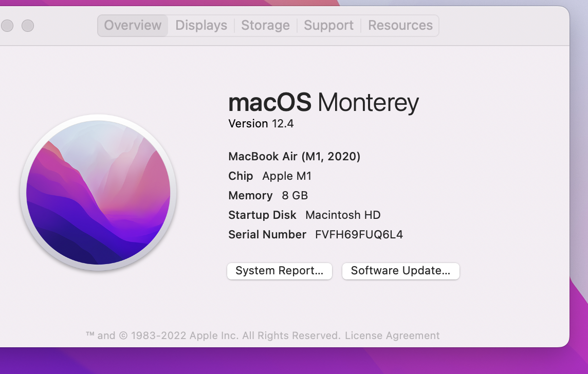This screenshot has height=374, width=588.
Task: Open the Resources tab
Action: pos(400,25)
